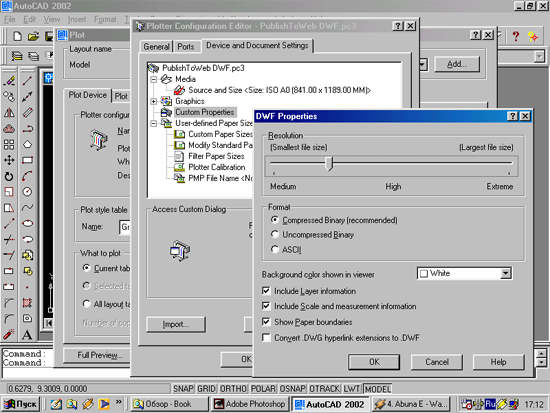The width and height of the screenshot is (550, 413).
Task: Open the Insert menu
Action: click(77, 20)
